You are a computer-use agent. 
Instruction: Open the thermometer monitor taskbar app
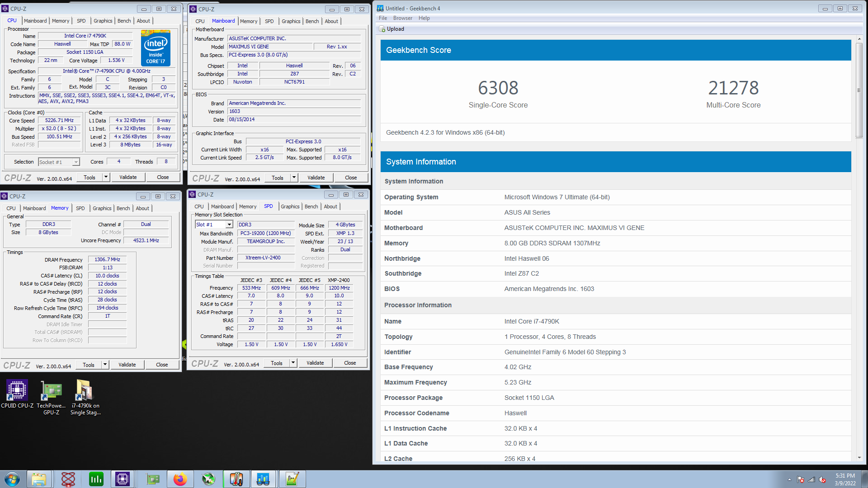pos(236,479)
